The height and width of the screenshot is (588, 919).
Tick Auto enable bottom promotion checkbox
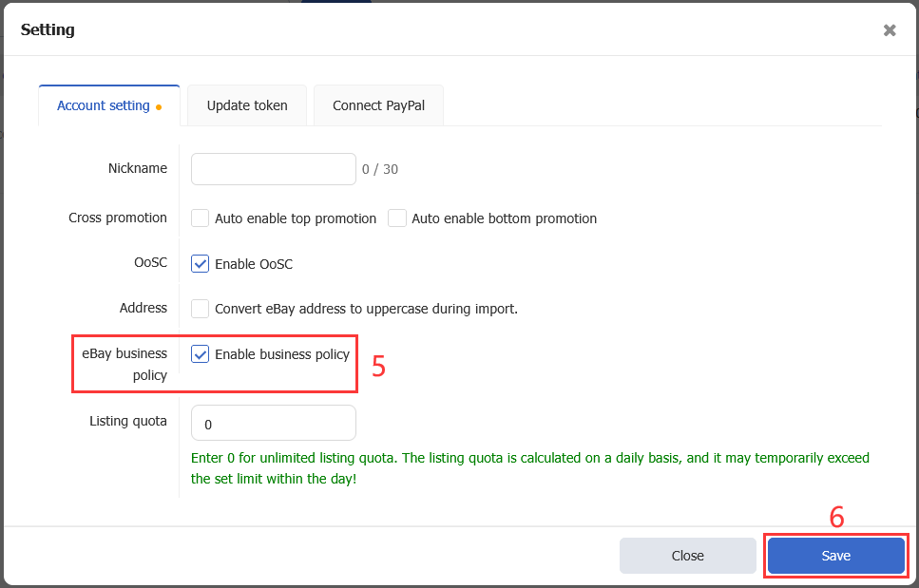(397, 218)
